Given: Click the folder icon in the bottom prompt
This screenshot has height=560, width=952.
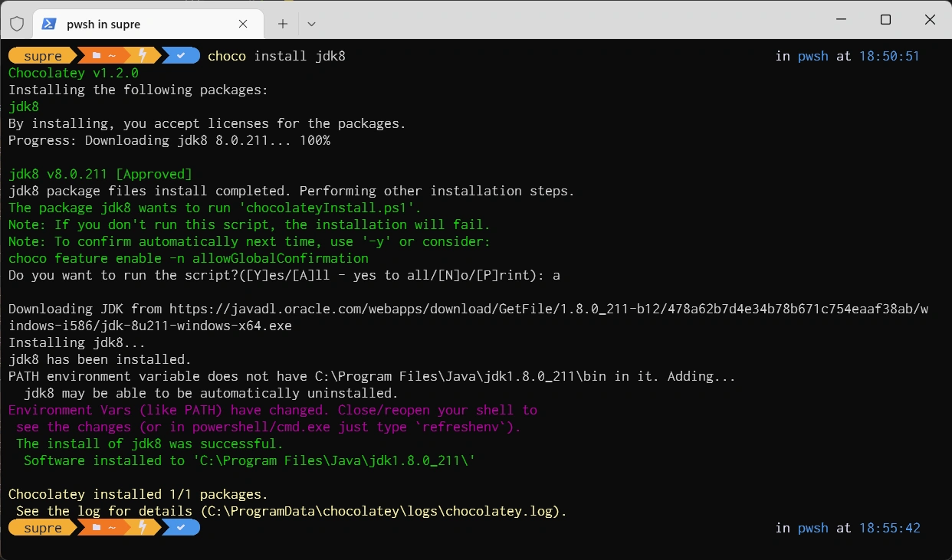Looking at the screenshot, I should pyautogui.click(x=97, y=528).
